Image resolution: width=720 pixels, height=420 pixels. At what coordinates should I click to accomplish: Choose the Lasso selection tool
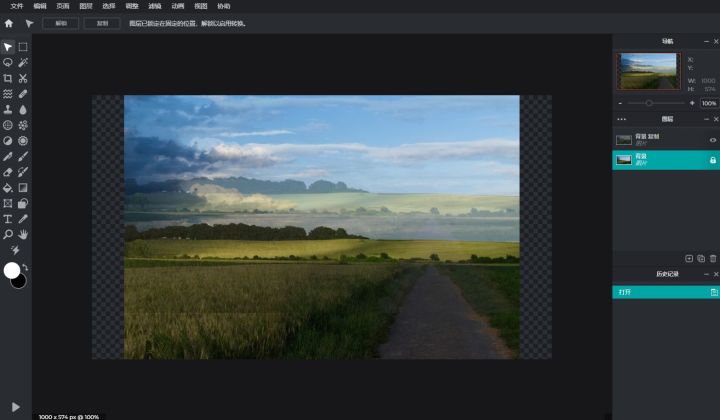[8, 62]
